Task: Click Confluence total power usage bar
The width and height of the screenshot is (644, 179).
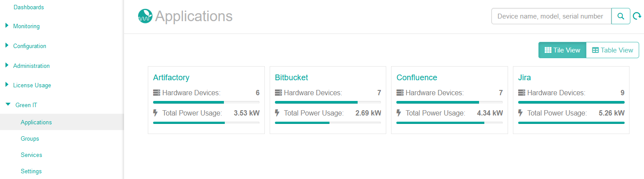Action: click(x=449, y=123)
